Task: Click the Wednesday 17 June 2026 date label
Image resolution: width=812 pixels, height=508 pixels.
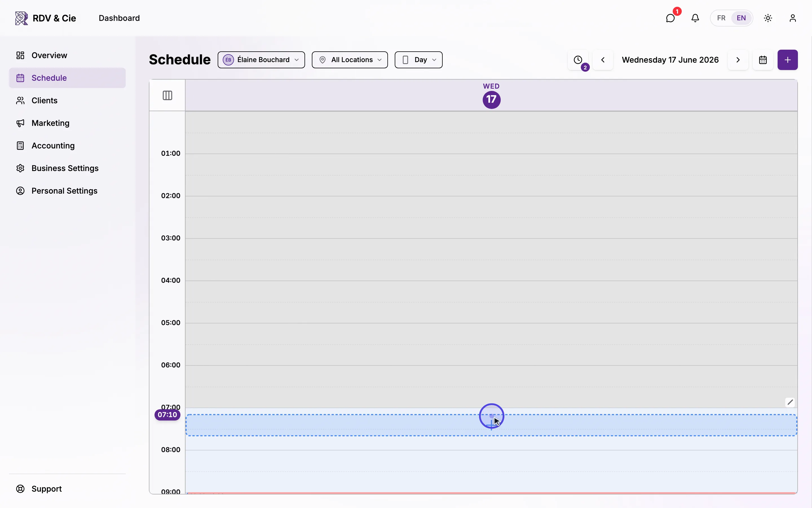Action: tap(670, 60)
